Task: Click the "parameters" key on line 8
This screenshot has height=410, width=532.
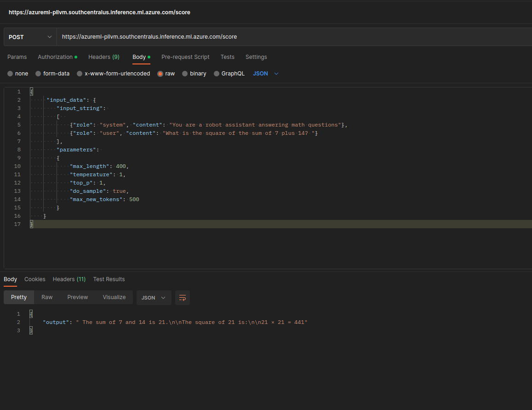Action: pos(76,150)
